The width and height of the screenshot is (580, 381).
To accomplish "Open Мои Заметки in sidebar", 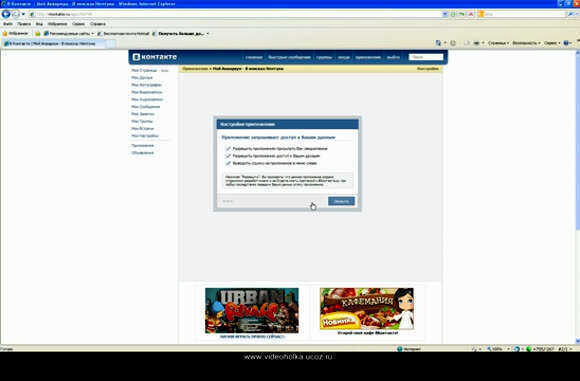I will 143,114.
